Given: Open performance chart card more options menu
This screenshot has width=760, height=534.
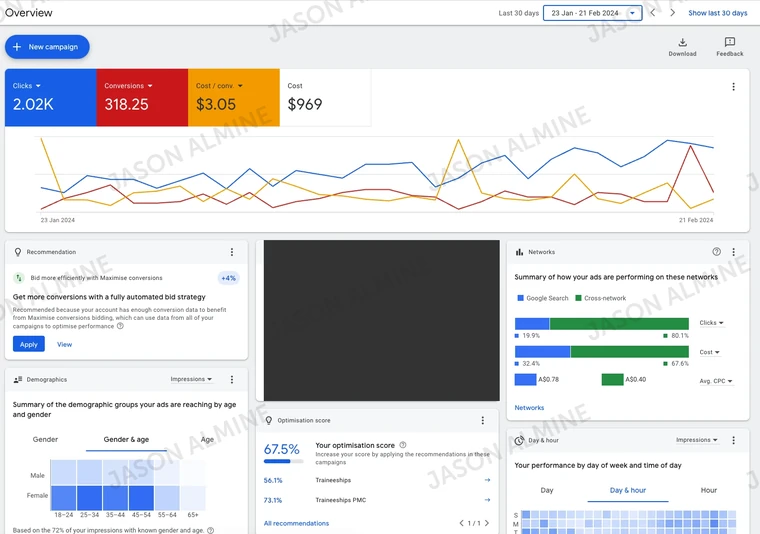Looking at the screenshot, I should 733,86.
